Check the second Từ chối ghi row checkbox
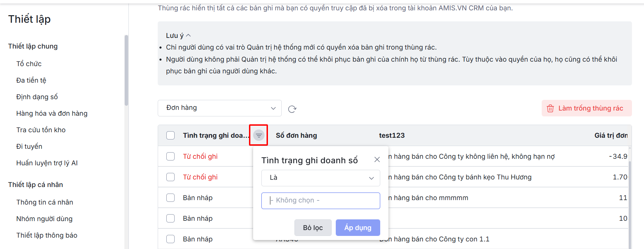The width and height of the screenshot is (644, 249). pos(170,177)
